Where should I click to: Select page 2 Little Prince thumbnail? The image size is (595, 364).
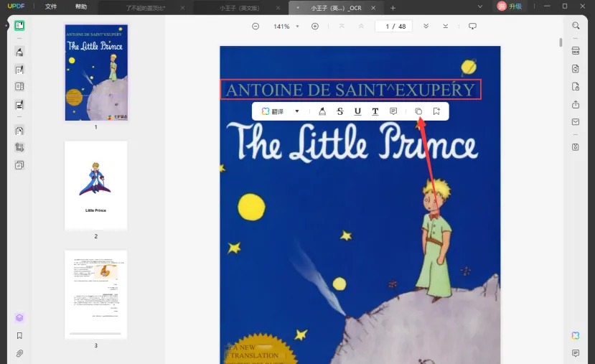[96, 185]
